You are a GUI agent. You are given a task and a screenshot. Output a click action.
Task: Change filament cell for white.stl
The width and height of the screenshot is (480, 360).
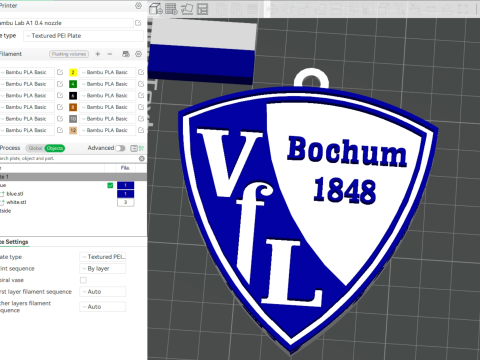(x=126, y=202)
